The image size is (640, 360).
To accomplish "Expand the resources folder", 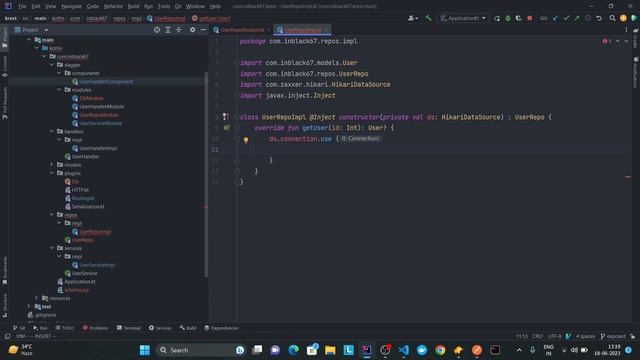I will pyautogui.click(x=37, y=298).
